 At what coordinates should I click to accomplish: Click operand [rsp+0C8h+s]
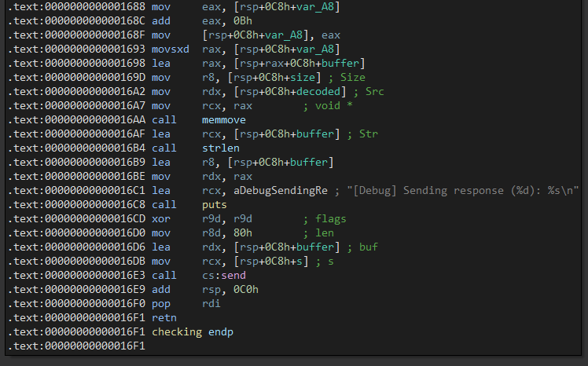pyautogui.click(x=271, y=261)
